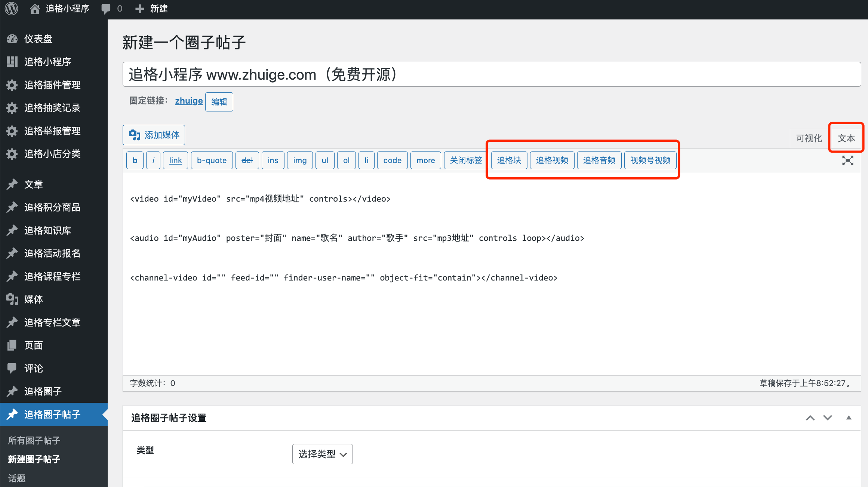Insert more tag button
The height and width of the screenshot is (487, 868).
426,160
